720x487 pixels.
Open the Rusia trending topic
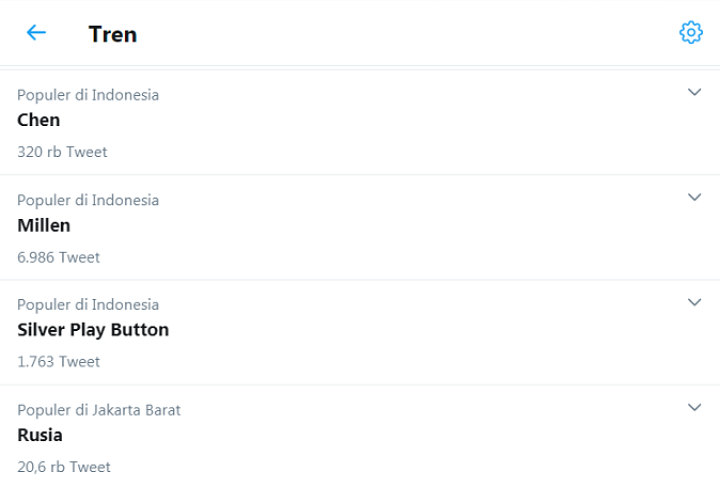coord(40,435)
